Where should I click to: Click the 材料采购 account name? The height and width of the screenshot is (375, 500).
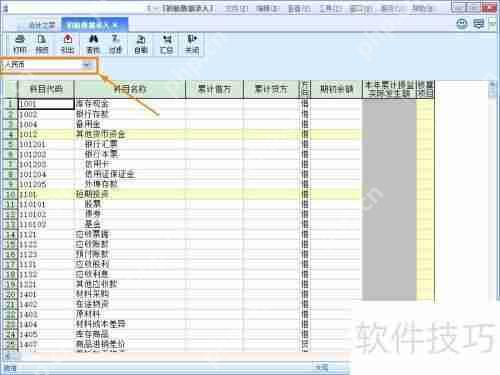(x=92, y=294)
